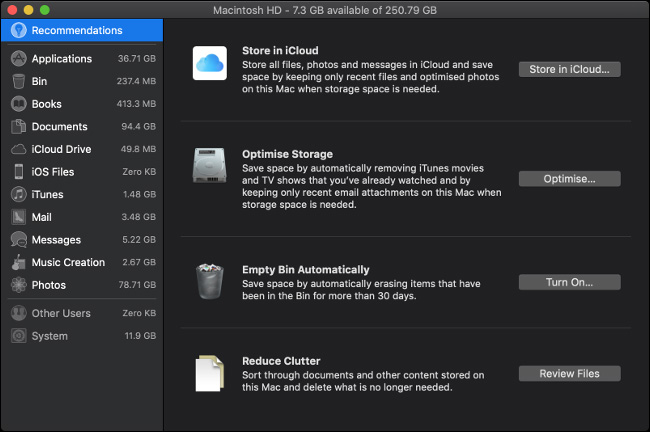Click the 49.8 MB size value
Image resolution: width=650 pixels, height=432 pixels.
(138, 149)
